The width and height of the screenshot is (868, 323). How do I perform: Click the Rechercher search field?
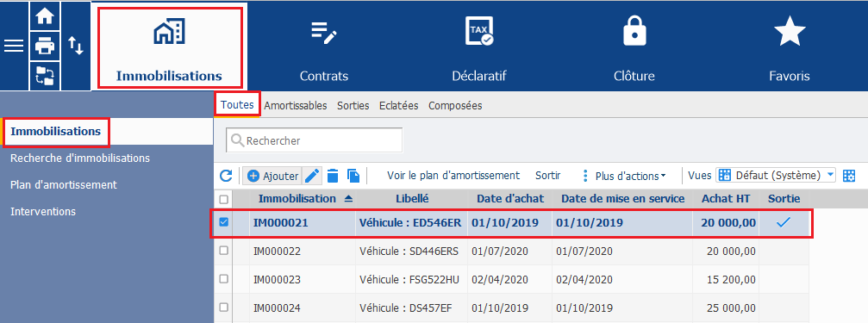pos(315,140)
